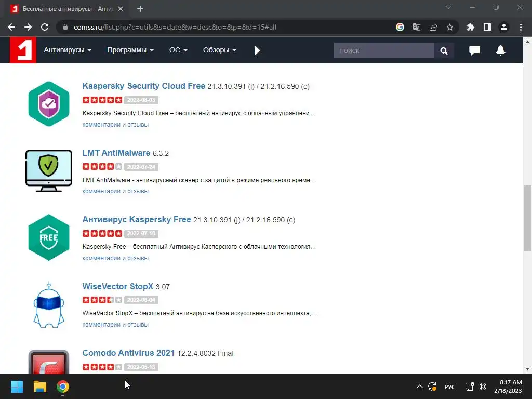Open WiseVector StopX link
This screenshot has width=532, height=399.
tap(118, 286)
